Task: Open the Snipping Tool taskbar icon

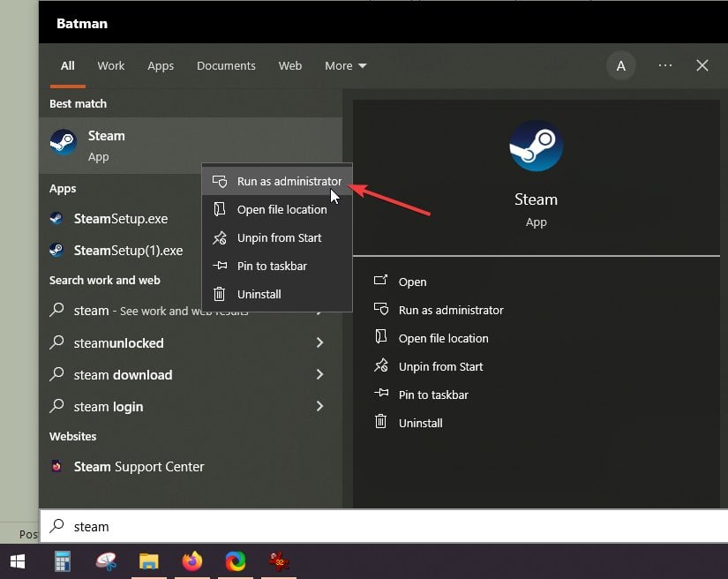Action: tap(106, 561)
